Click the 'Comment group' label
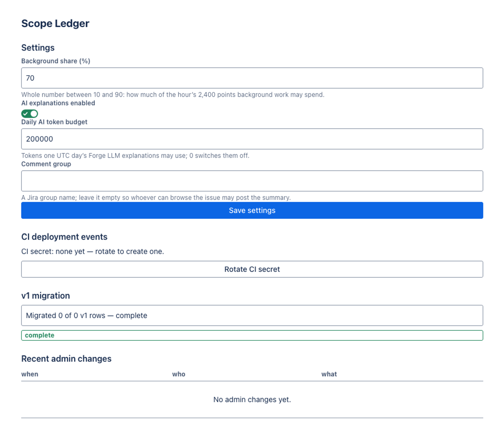Screen dimensions: 504x435 pyautogui.click(x=46, y=164)
